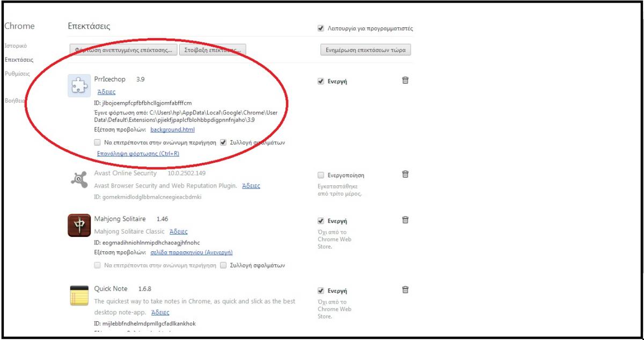
Task: Open Άδειες link for Quick Note
Action: pos(160,312)
